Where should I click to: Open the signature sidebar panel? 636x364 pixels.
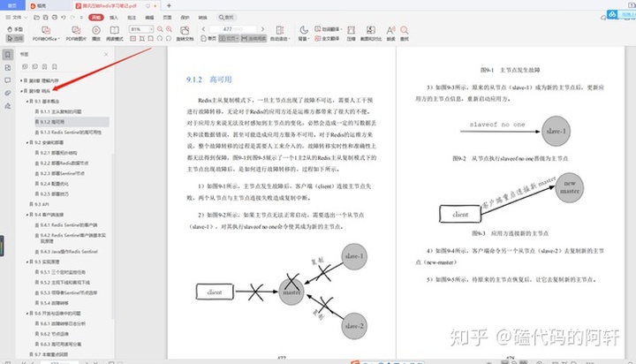click(8, 106)
